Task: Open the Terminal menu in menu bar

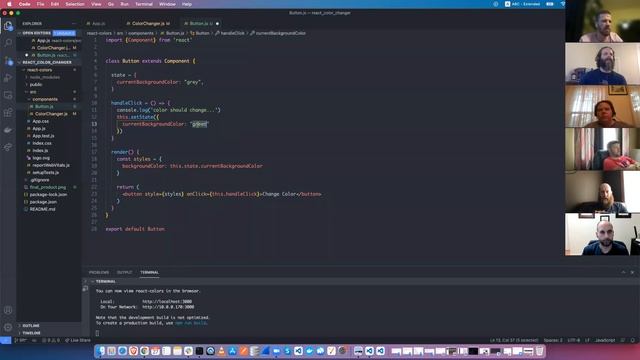Action: pyautogui.click(x=144, y=4)
